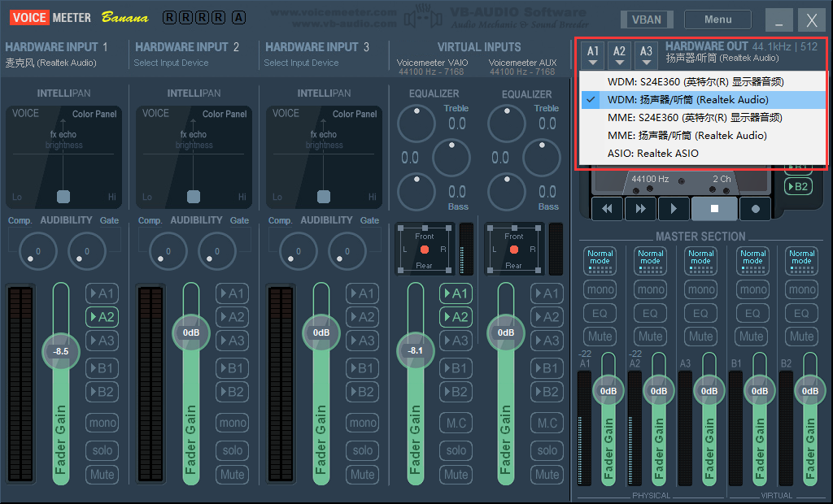Screen dimensions: 833x504
Task: Mute the A1 bus in Master Section
Action: tap(600, 337)
